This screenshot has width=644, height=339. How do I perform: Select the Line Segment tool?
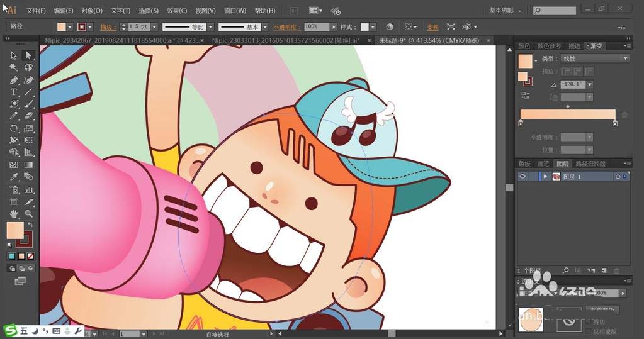28,92
